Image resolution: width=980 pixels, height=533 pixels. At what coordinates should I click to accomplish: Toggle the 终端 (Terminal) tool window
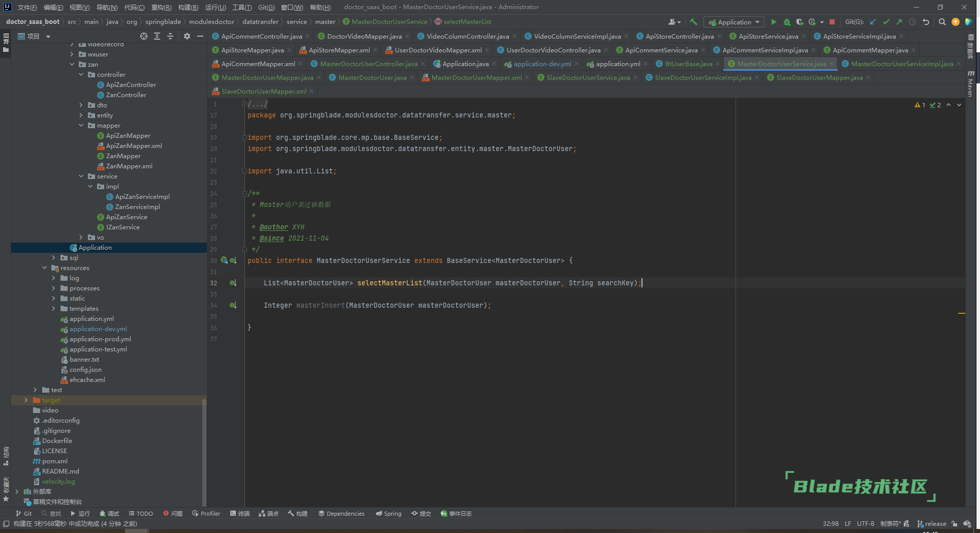(240, 514)
